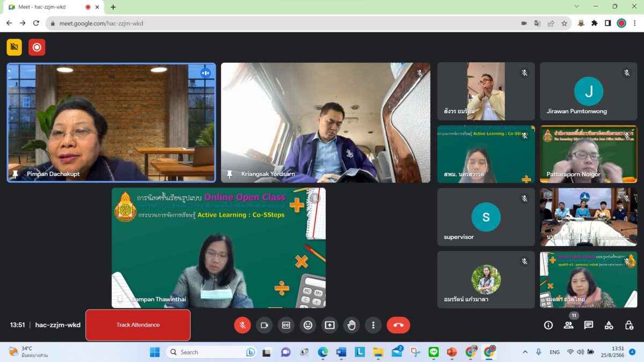Open the Windows Start menu
Viewport: 644px width, 362px height.
pos(155,352)
